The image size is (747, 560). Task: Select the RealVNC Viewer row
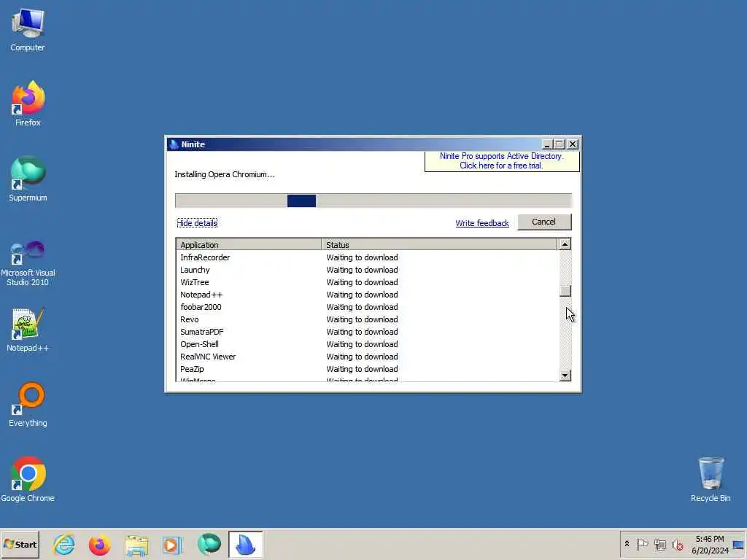click(367, 357)
